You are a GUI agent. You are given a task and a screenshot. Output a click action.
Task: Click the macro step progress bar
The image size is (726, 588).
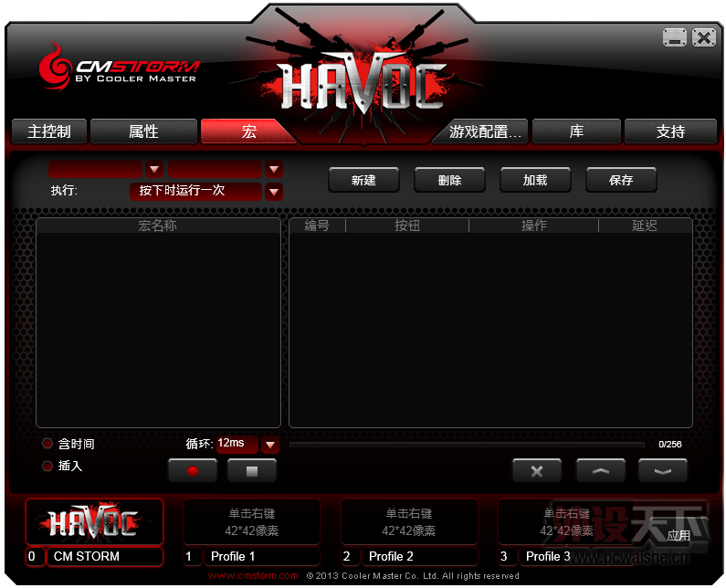click(467, 445)
